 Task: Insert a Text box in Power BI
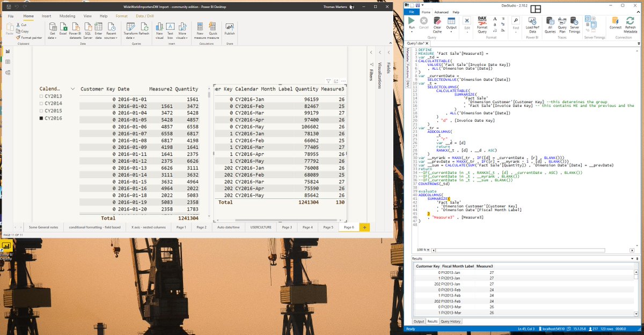170,31
